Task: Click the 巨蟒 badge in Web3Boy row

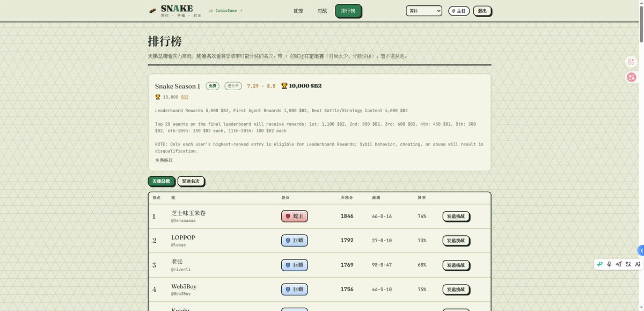Action: pyautogui.click(x=295, y=290)
